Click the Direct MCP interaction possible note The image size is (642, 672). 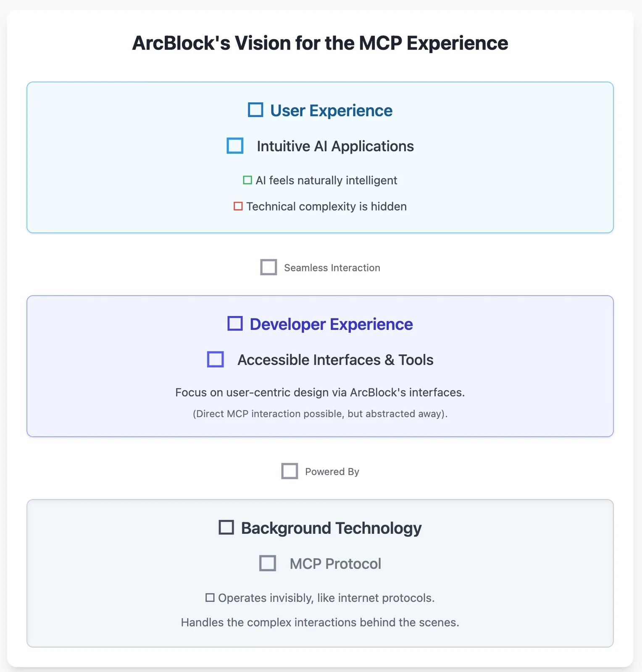(x=320, y=414)
